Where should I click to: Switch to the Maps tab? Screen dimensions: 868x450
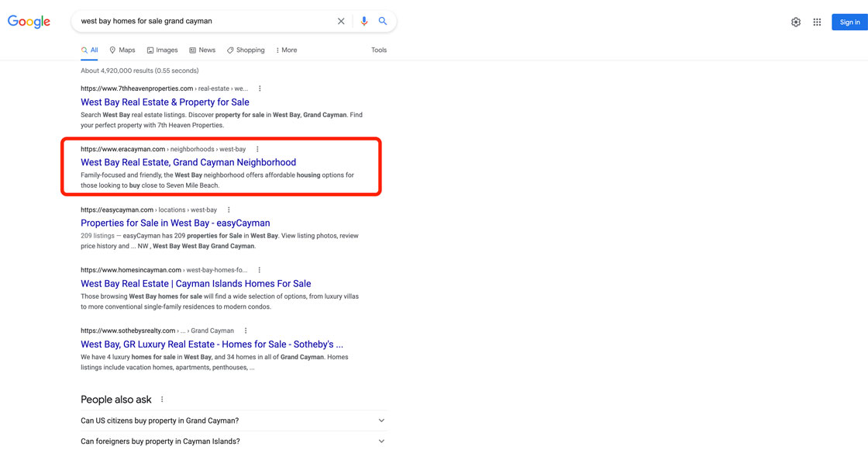point(122,50)
